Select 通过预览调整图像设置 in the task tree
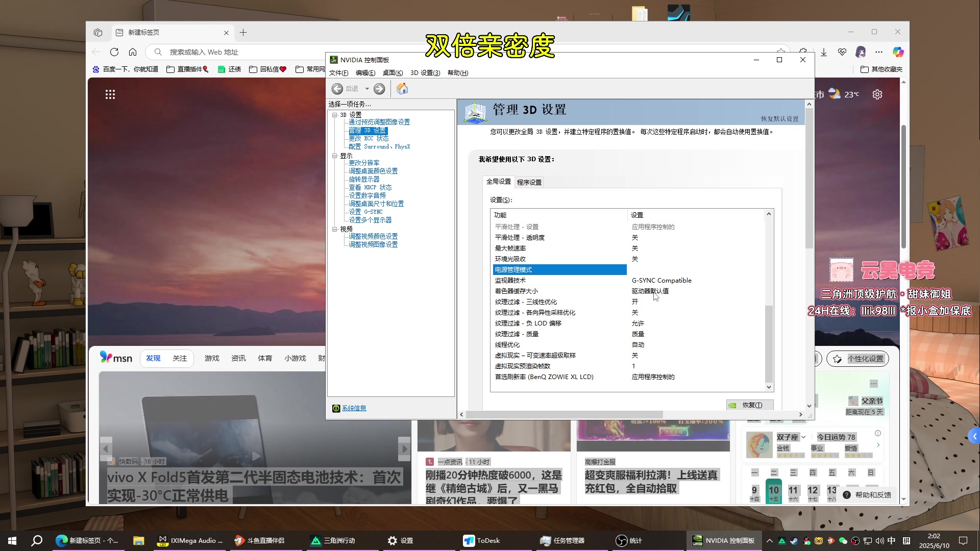This screenshot has height=551, width=980. (379, 122)
